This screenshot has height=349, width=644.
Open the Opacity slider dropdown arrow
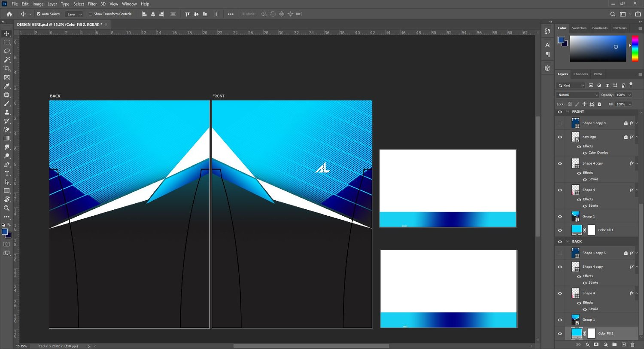point(630,95)
